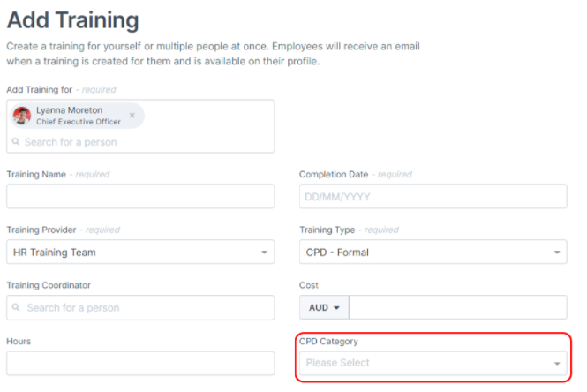Expand the CPD Category dropdown arrow
The image size is (587, 392).
coord(557,363)
